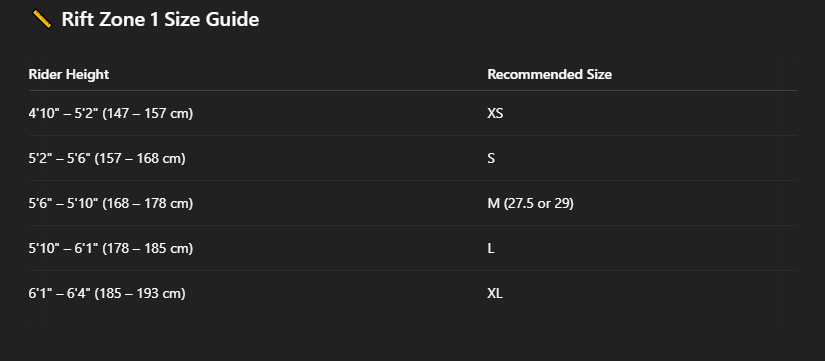
Task: Click the S recommended size cell
Action: click(491, 158)
